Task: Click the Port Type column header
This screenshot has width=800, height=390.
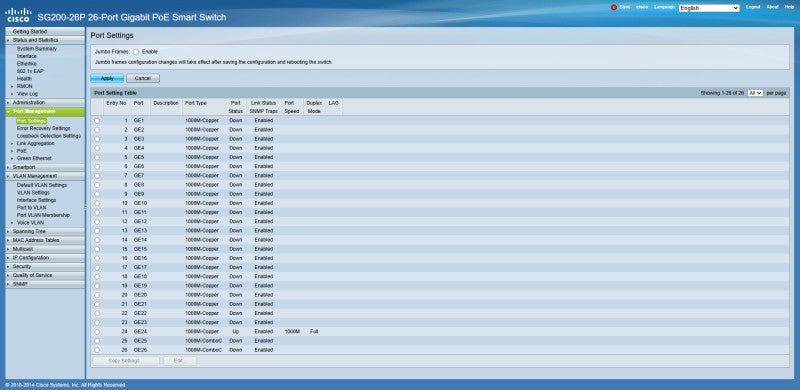Action: click(x=196, y=103)
